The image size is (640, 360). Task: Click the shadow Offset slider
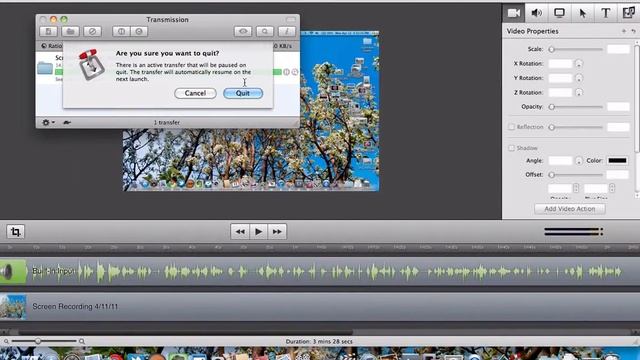point(576,175)
